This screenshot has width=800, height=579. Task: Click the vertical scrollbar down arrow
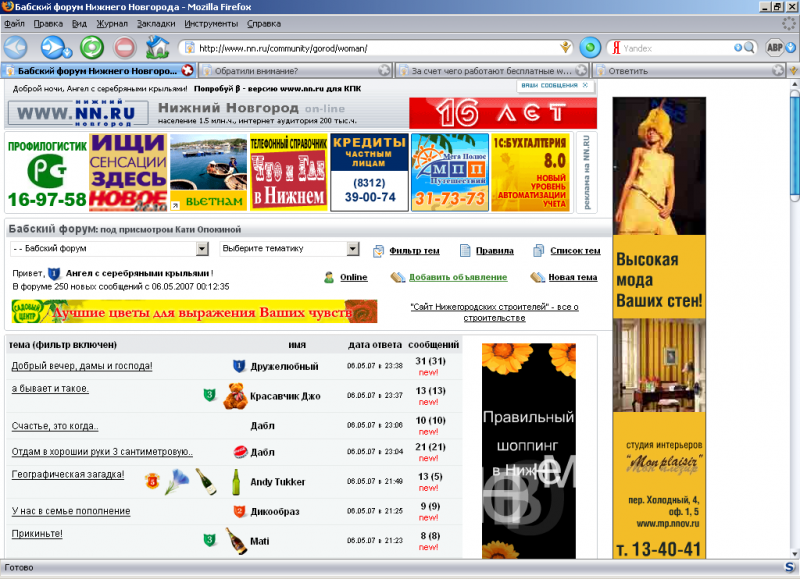794,553
